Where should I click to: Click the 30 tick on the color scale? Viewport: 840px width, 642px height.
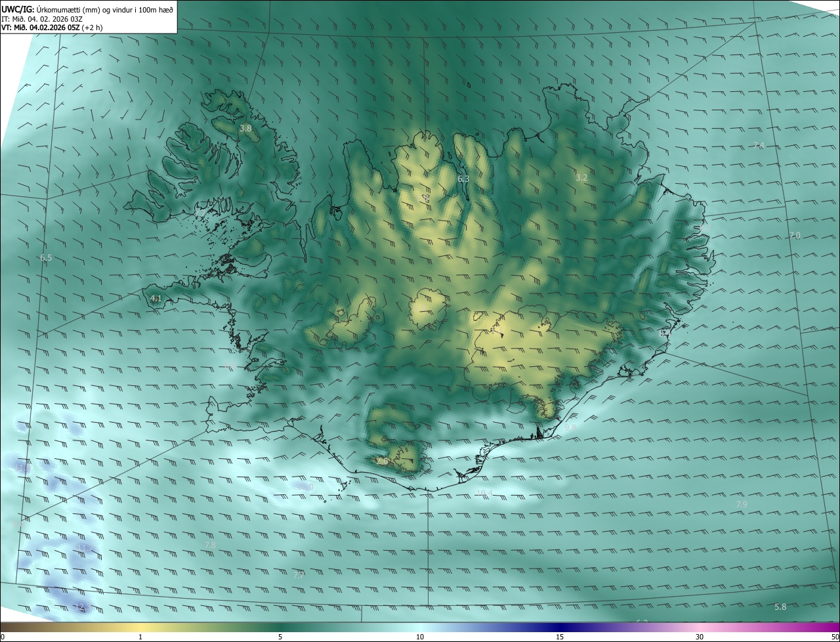[x=700, y=637]
